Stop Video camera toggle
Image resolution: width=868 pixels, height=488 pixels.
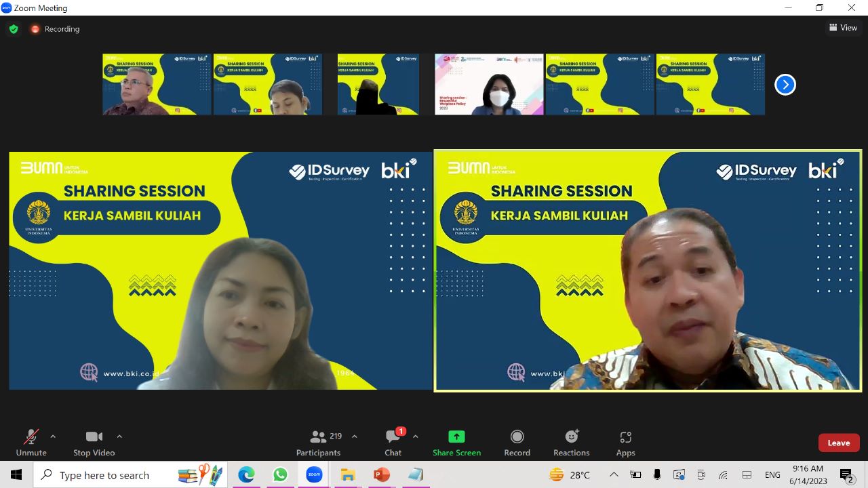pyautogui.click(x=94, y=443)
